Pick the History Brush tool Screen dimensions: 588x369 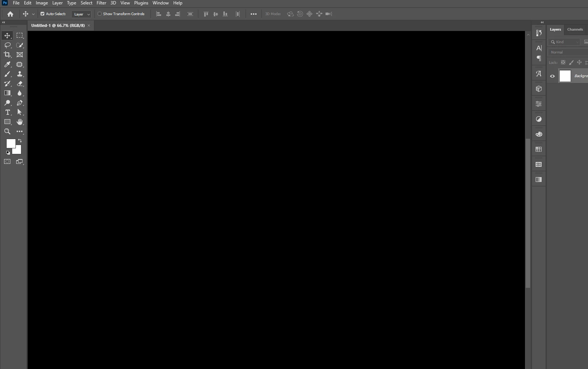[7, 83]
